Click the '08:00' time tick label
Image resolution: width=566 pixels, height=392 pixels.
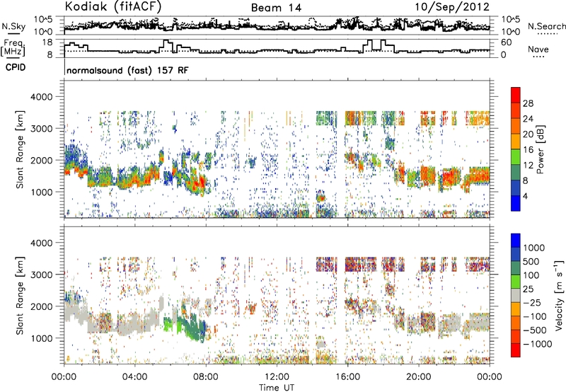click(x=206, y=377)
